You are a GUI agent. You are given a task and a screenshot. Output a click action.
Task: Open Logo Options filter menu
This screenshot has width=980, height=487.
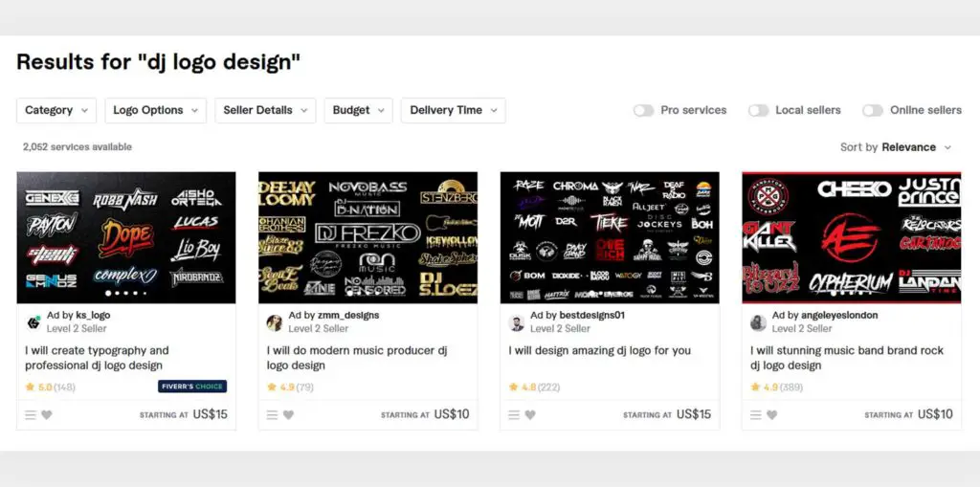[x=156, y=110]
